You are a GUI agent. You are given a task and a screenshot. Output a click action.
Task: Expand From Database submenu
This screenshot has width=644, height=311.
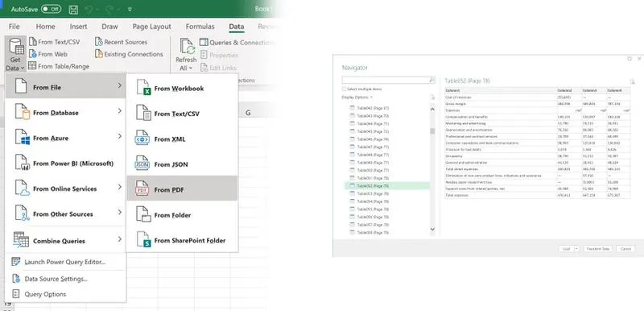[66, 112]
